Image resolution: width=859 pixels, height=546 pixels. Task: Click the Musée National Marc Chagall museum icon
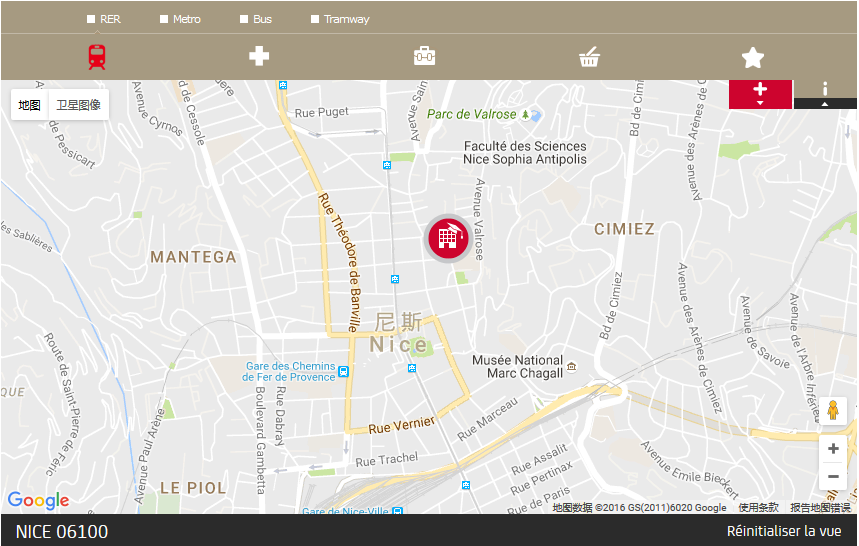point(571,366)
